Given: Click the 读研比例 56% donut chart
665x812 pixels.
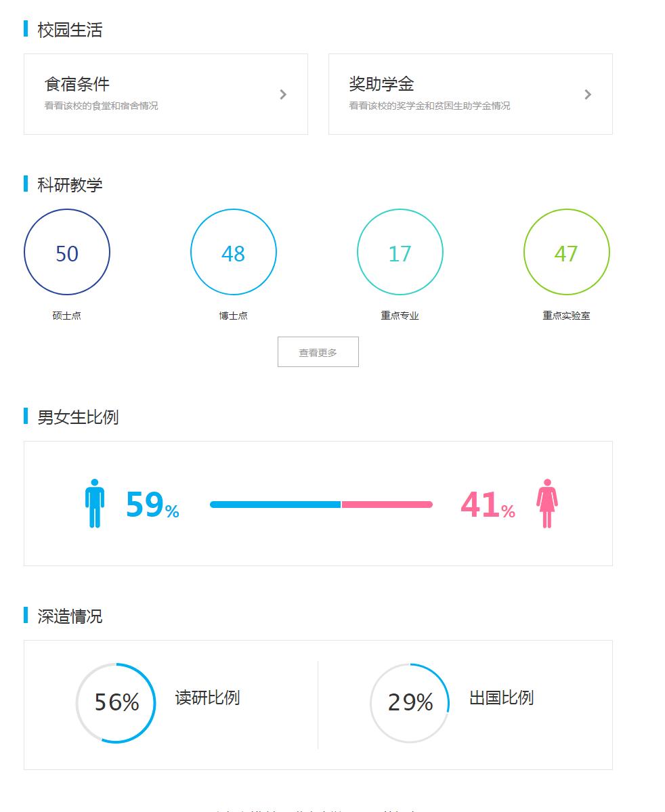Looking at the screenshot, I should [x=116, y=702].
